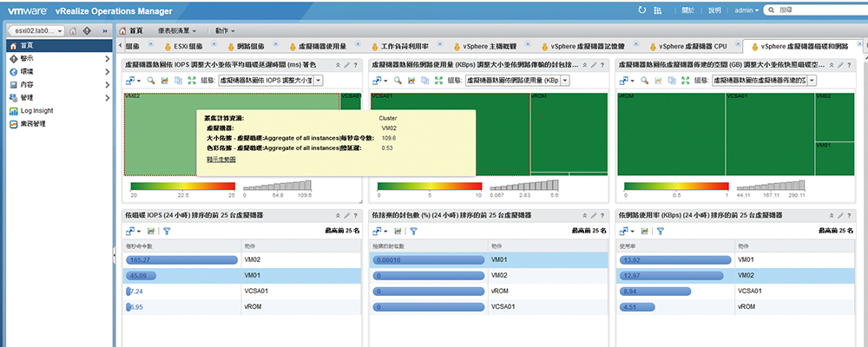Collapse the disk IOPS top-25 widget
Screen dimensions: 868x347
tap(339, 215)
